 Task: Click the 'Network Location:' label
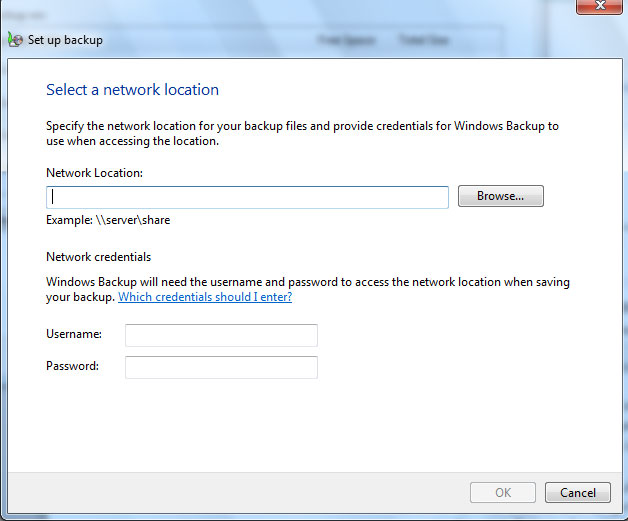[x=94, y=173]
